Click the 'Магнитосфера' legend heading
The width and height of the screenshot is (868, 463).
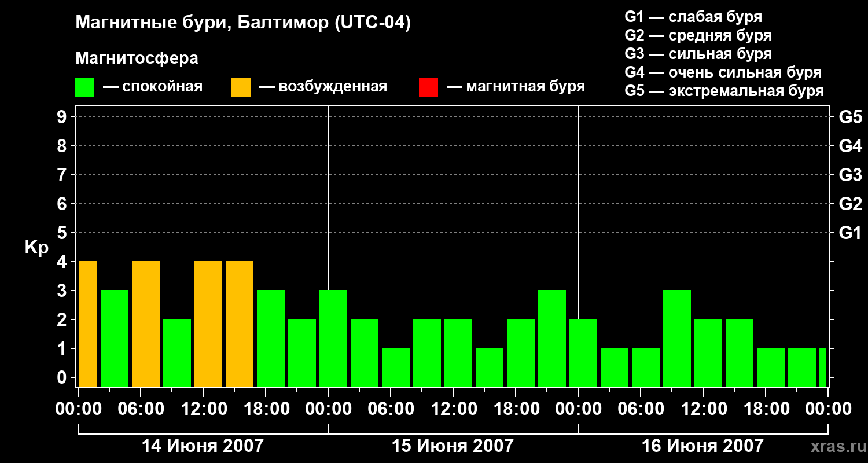(x=137, y=58)
